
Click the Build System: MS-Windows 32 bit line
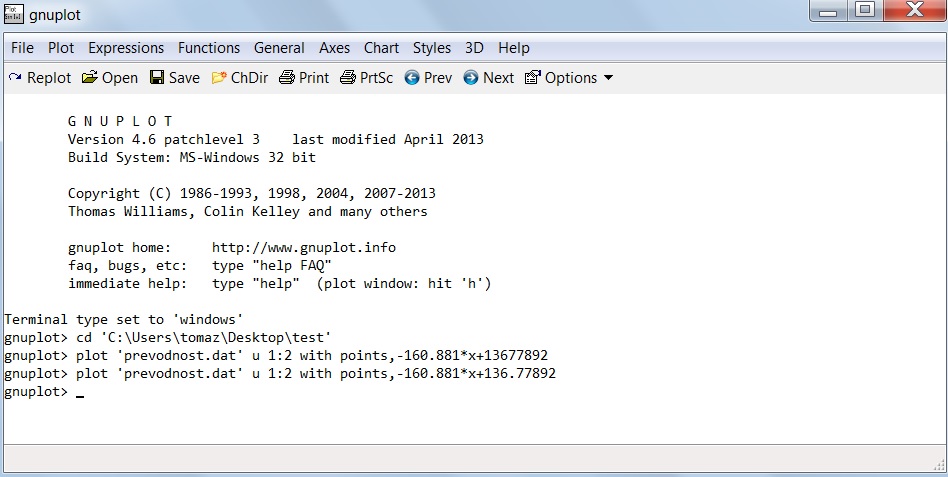pos(192,158)
